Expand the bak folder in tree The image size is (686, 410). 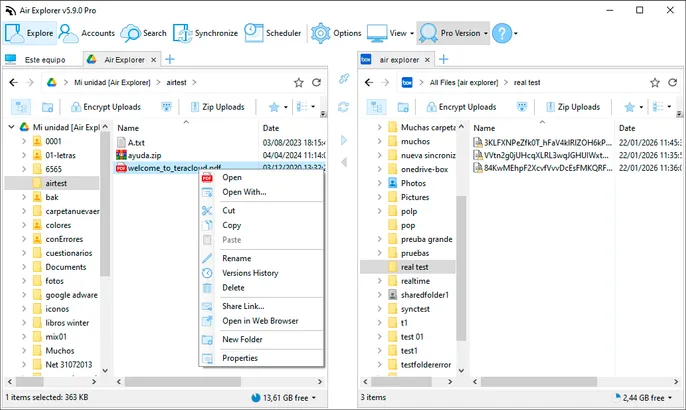point(24,197)
